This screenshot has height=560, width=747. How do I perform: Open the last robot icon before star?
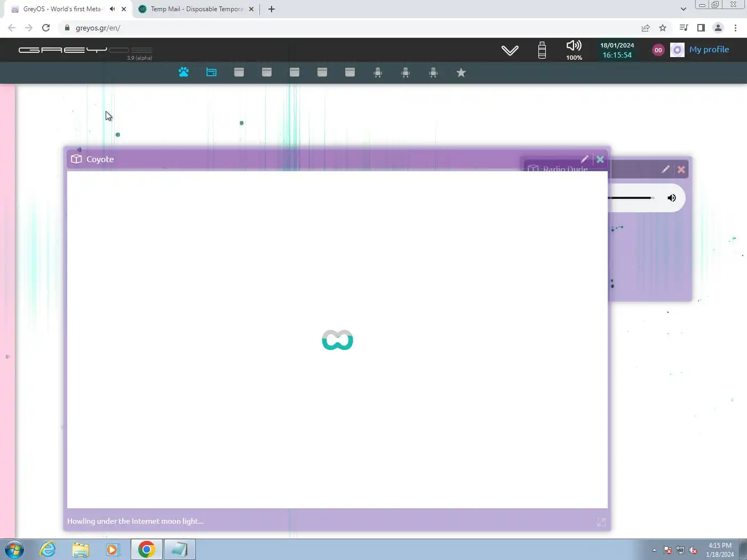[433, 73]
